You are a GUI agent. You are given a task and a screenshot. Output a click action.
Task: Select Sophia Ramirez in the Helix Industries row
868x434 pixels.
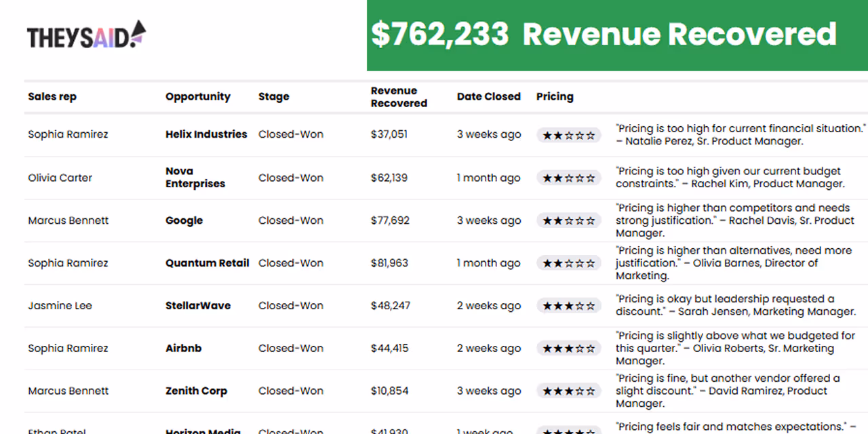pos(68,134)
